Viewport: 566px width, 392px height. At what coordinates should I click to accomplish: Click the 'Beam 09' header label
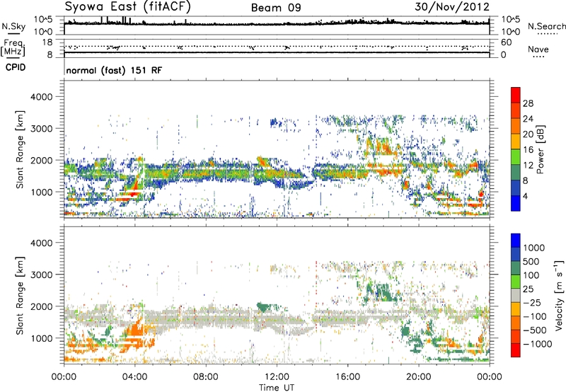pos(276,8)
